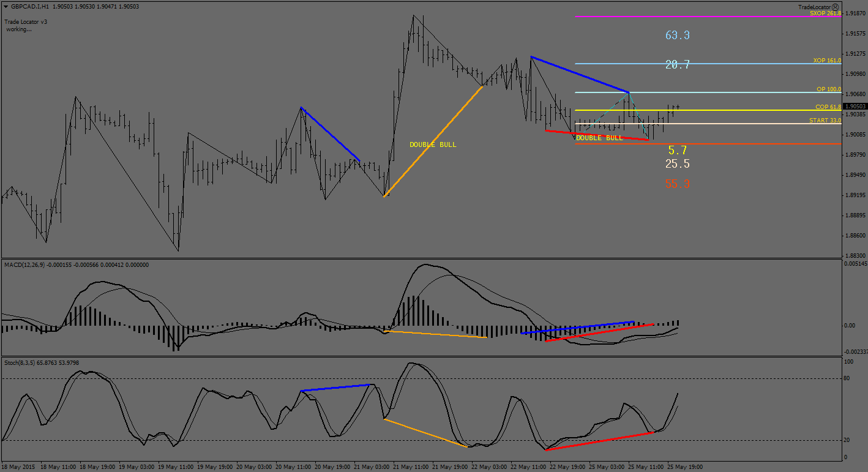Click the white 25.5 value
The width and height of the screenshot is (868, 472).
click(x=677, y=164)
